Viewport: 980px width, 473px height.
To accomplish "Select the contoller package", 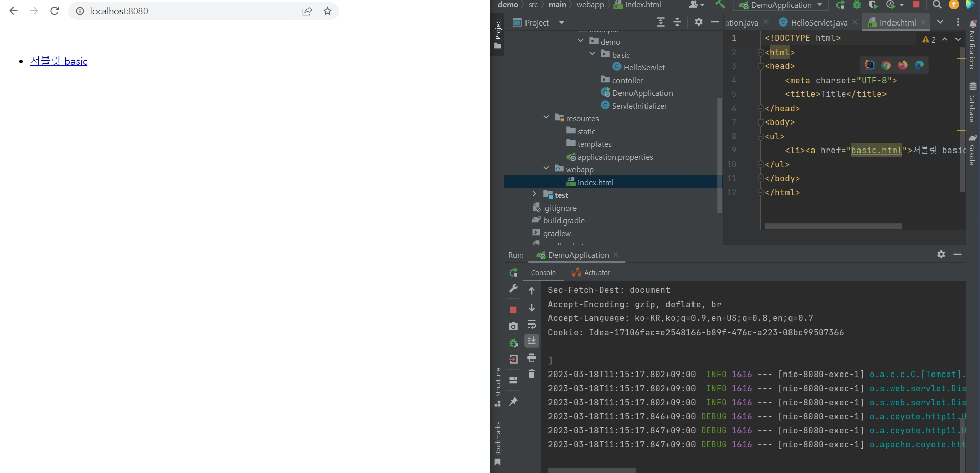I will 622,80.
